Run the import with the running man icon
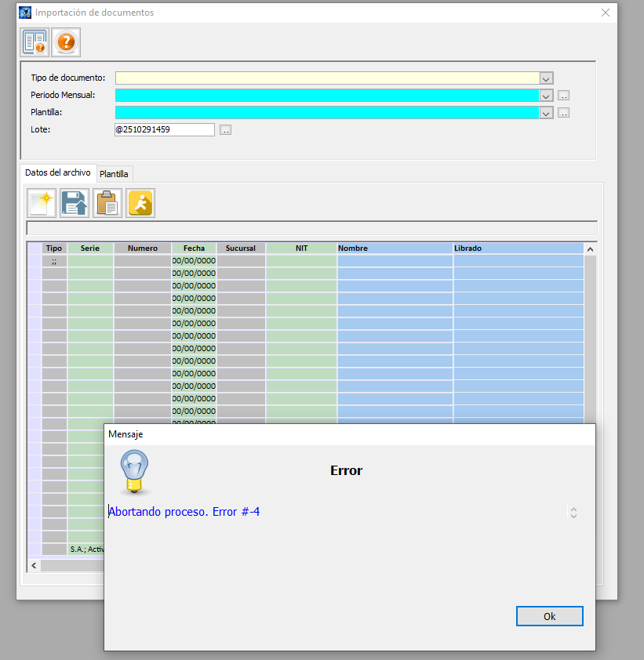This screenshot has width=644, height=660. 140,203
